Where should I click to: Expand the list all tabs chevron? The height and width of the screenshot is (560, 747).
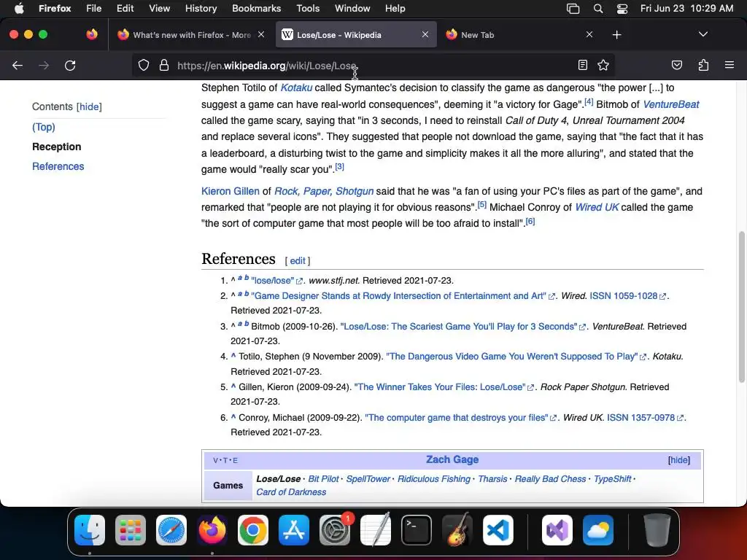tap(703, 34)
